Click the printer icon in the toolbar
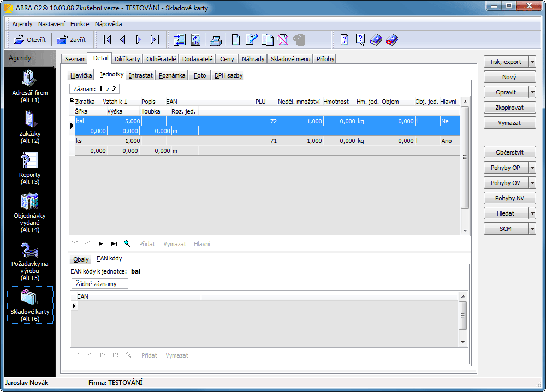 [x=216, y=40]
